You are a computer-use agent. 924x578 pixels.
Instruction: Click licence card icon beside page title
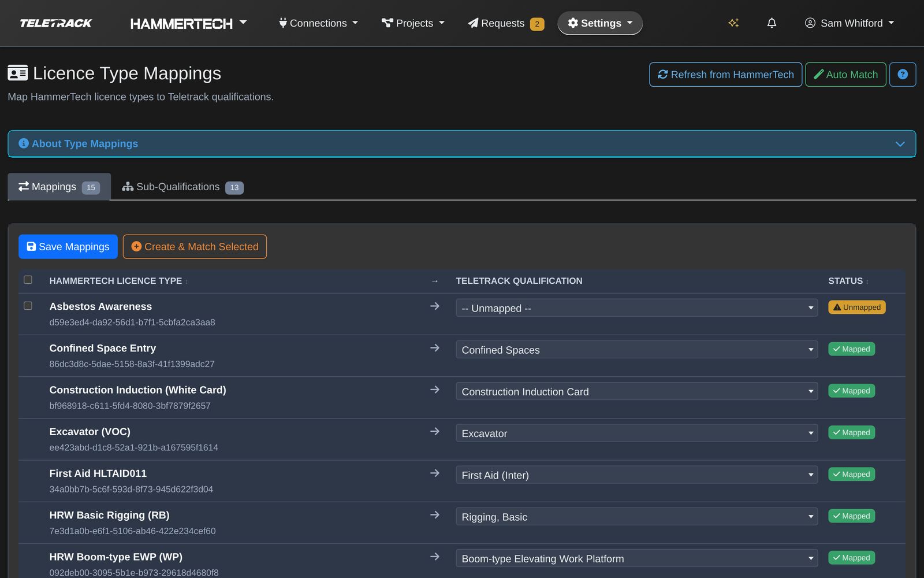(18, 73)
